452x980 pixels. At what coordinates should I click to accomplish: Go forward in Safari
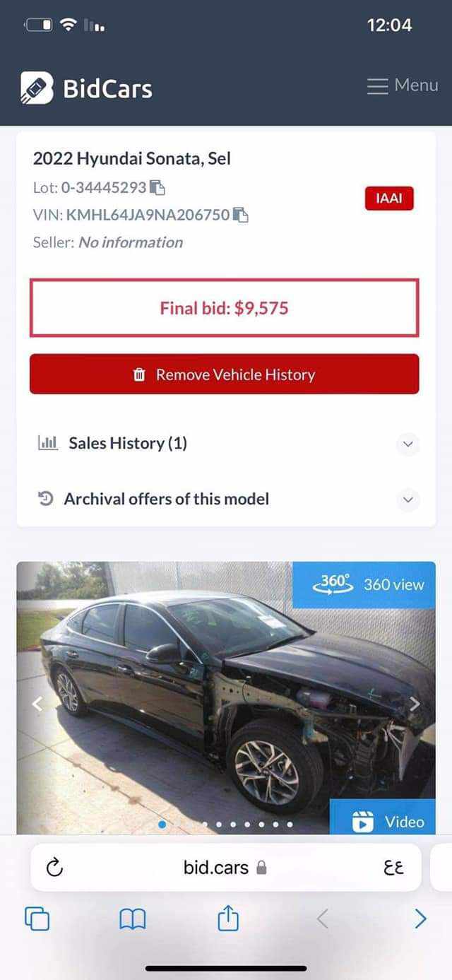[x=420, y=919]
